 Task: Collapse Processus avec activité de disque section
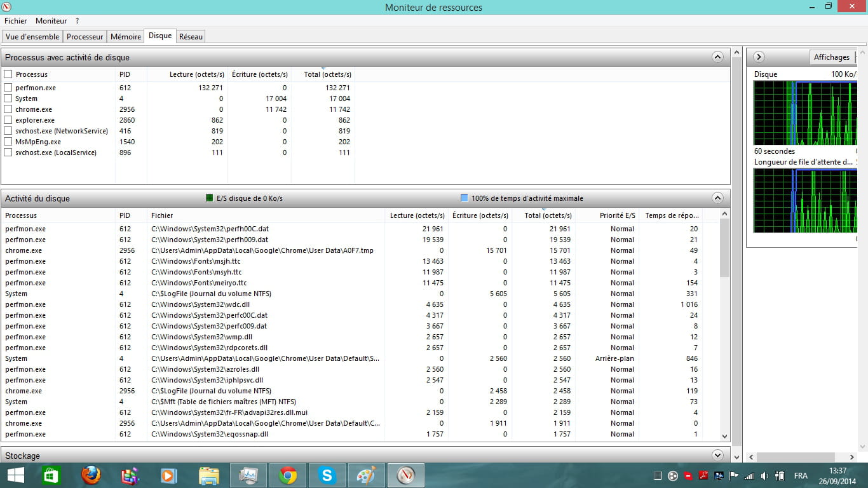717,57
